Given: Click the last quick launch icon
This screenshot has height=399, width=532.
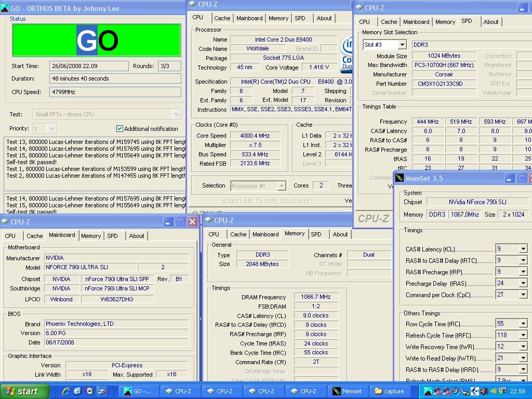Looking at the screenshot, I should tap(101, 391).
